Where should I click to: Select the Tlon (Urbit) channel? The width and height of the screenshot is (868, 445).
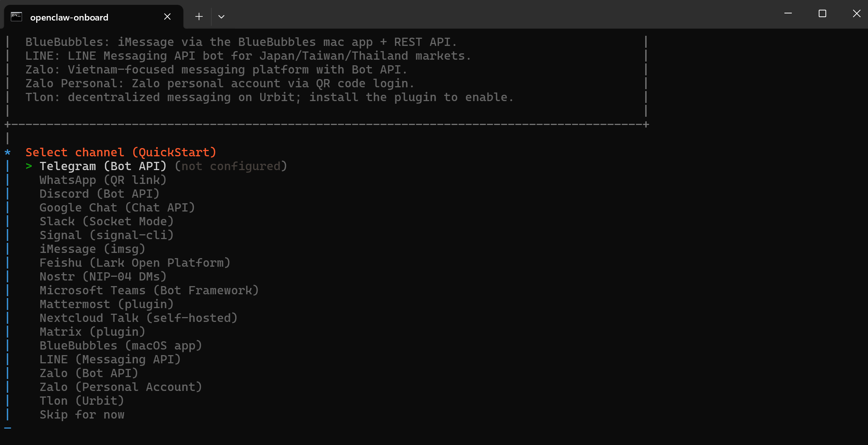coord(82,401)
